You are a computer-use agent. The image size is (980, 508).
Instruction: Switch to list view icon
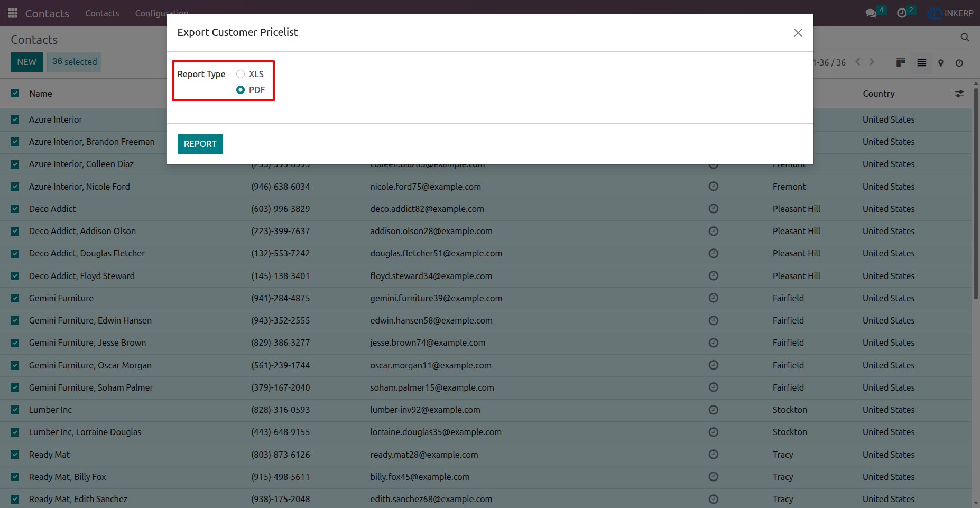922,62
